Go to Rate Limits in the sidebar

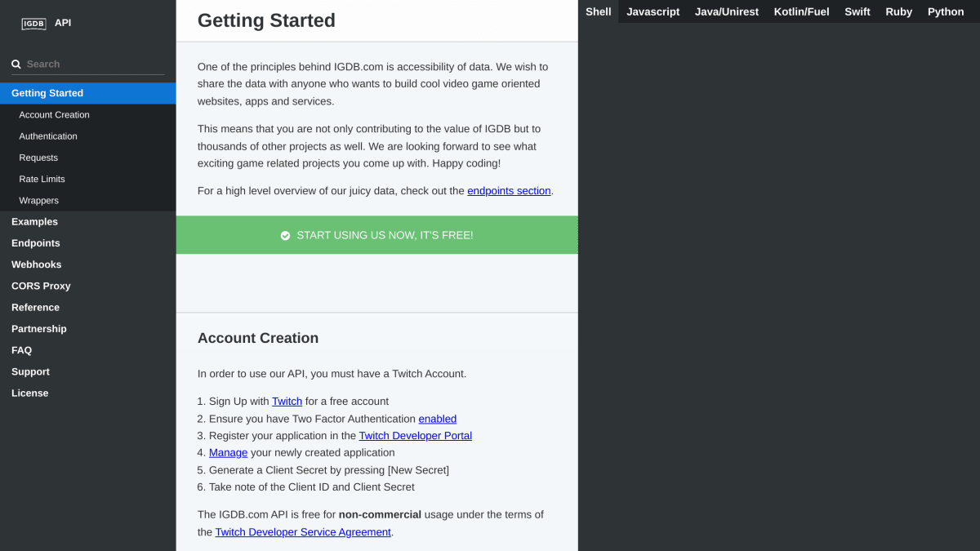coord(87,179)
